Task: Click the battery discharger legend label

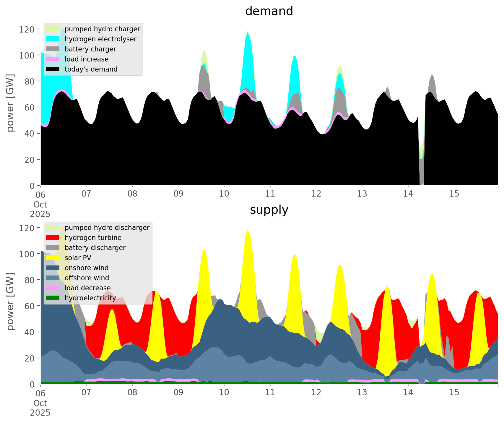Action: [95, 248]
